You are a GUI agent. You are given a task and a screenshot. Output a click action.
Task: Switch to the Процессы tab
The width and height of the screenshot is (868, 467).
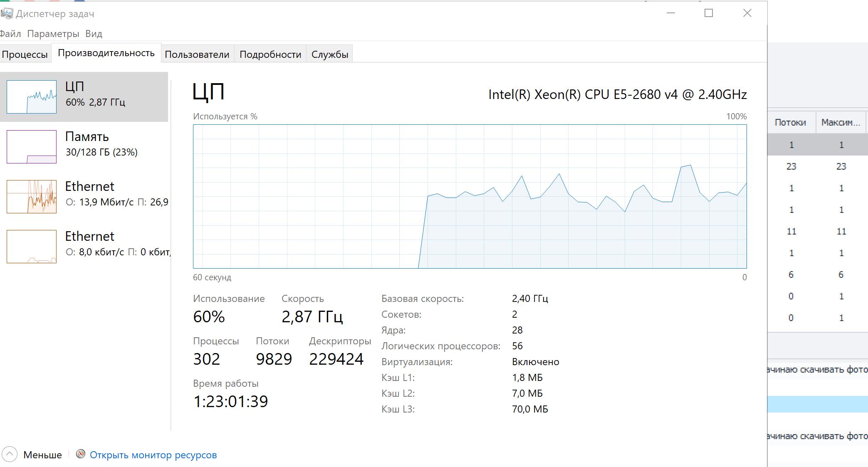[25, 54]
